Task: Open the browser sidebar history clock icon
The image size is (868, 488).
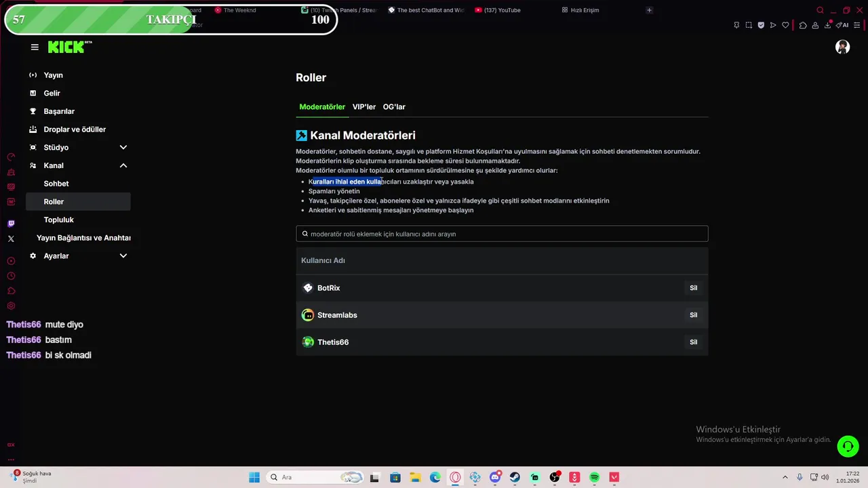Action: (11, 276)
